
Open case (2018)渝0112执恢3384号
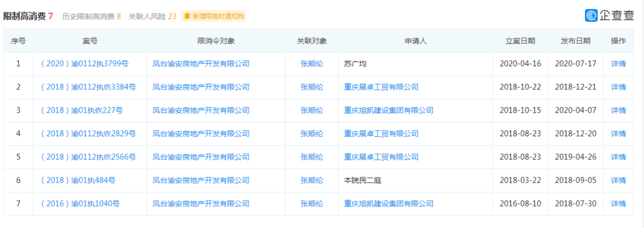coord(88,88)
